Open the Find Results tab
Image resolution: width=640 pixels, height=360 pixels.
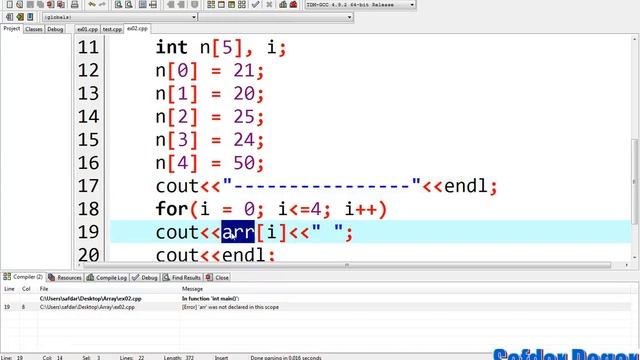pyautogui.click(x=182, y=278)
